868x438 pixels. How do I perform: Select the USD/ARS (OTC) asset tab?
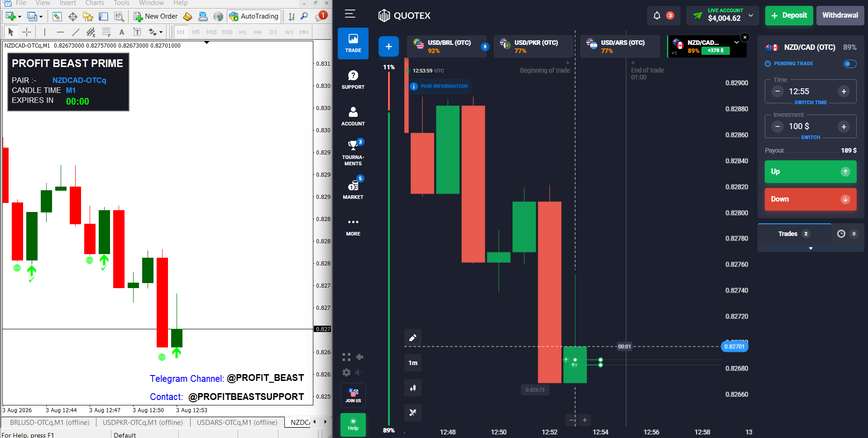pyautogui.click(x=620, y=46)
